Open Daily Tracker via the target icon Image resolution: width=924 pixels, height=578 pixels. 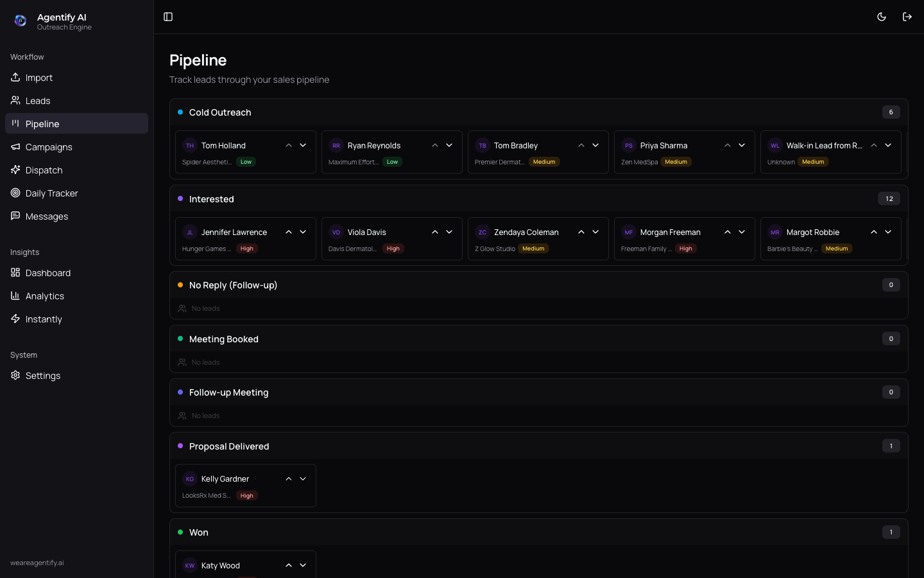[x=15, y=193]
